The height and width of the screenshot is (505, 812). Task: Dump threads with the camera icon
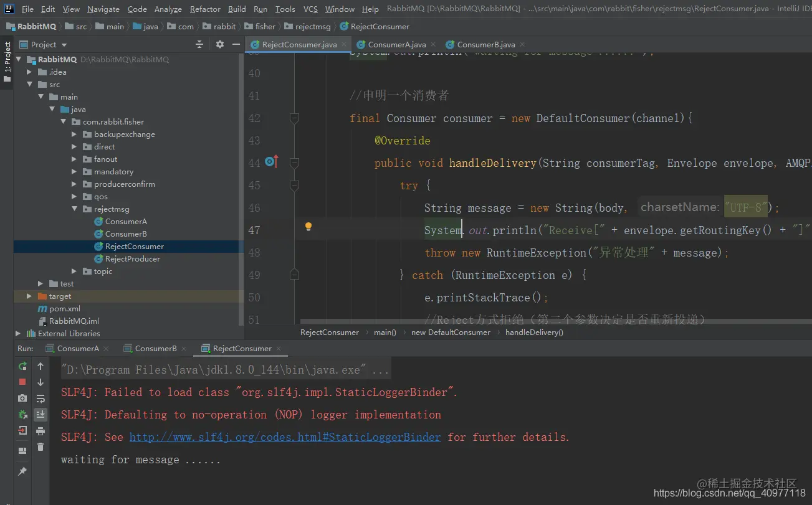pyautogui.click(x=22, y=398)
